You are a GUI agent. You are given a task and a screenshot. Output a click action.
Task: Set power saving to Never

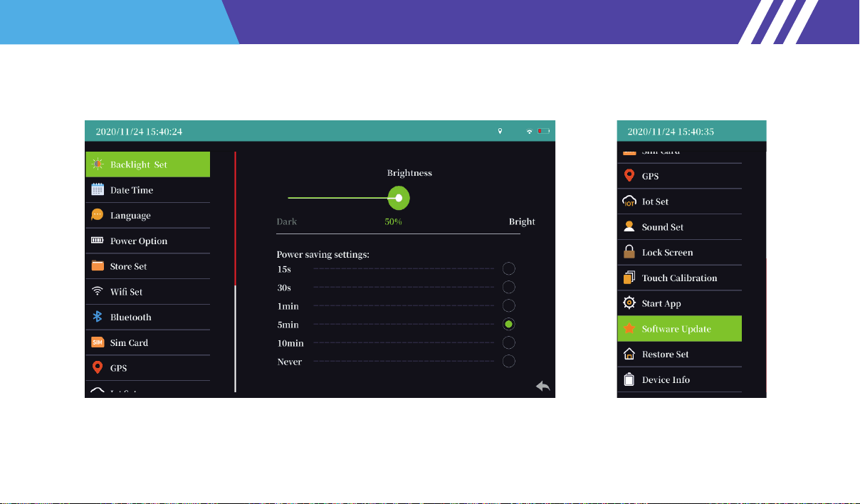tap(509, 362)
